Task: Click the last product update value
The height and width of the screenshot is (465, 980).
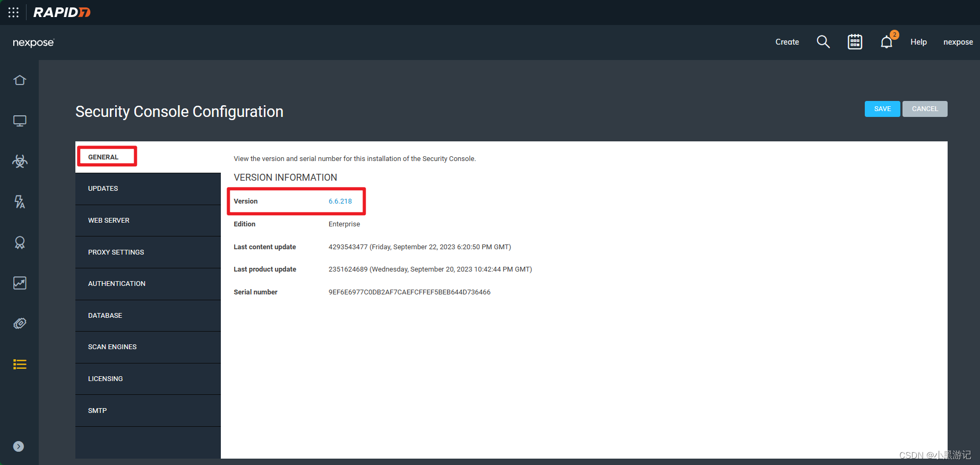Action: [x=430, y=269]
